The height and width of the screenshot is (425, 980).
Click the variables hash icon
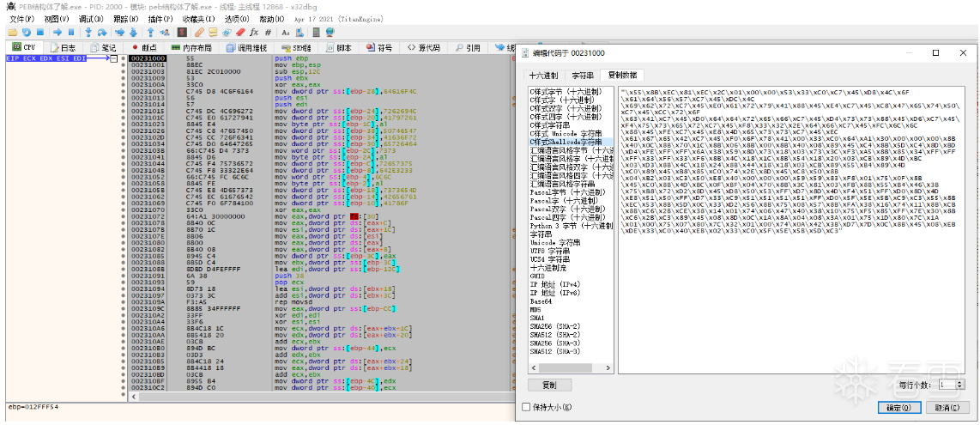point(268,32)
